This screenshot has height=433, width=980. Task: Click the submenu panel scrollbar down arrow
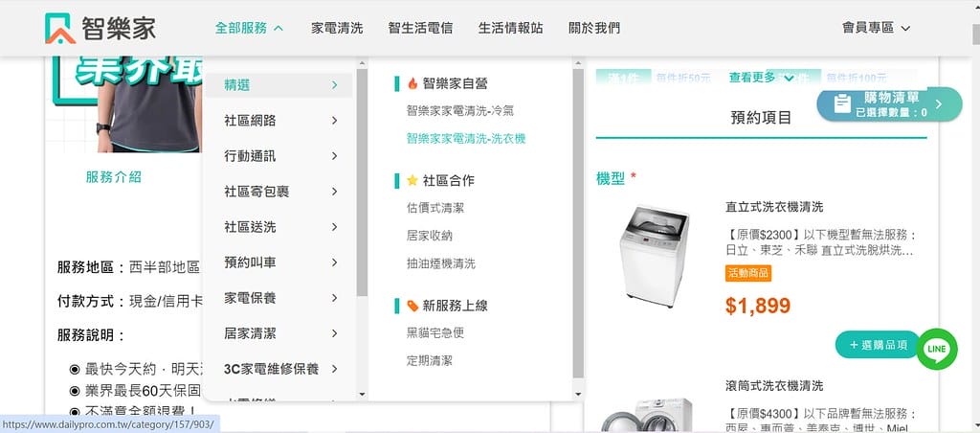click(578, 395)
